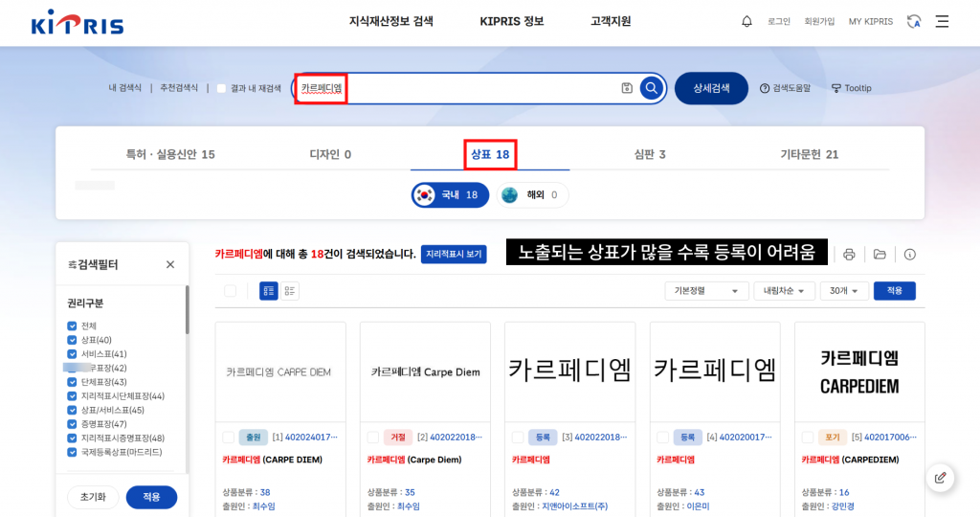Uncheck 지리적표시단체표장(44) filter
The width and height of the screenshot is (980, 517).
click(72, 396)
